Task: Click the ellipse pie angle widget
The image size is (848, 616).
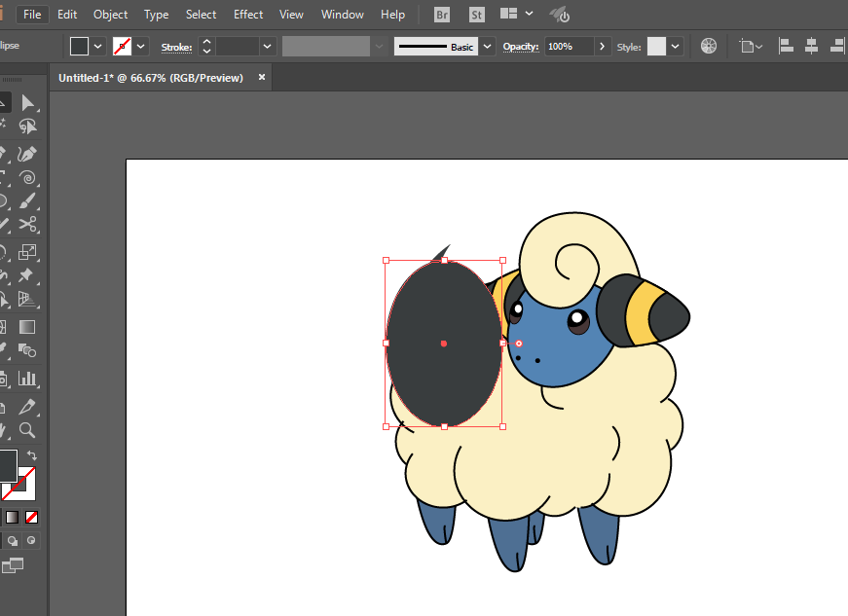Action: pos(519,344)
